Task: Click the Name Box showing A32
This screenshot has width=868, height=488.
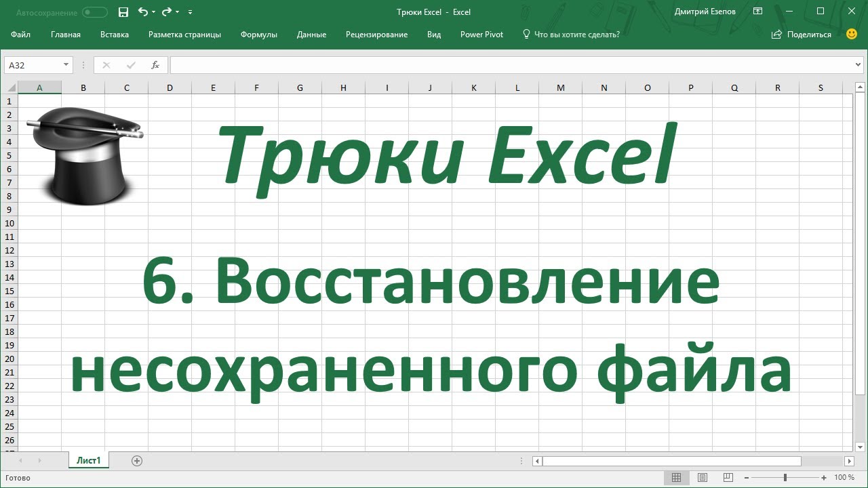Action: [x=33, y=65]
